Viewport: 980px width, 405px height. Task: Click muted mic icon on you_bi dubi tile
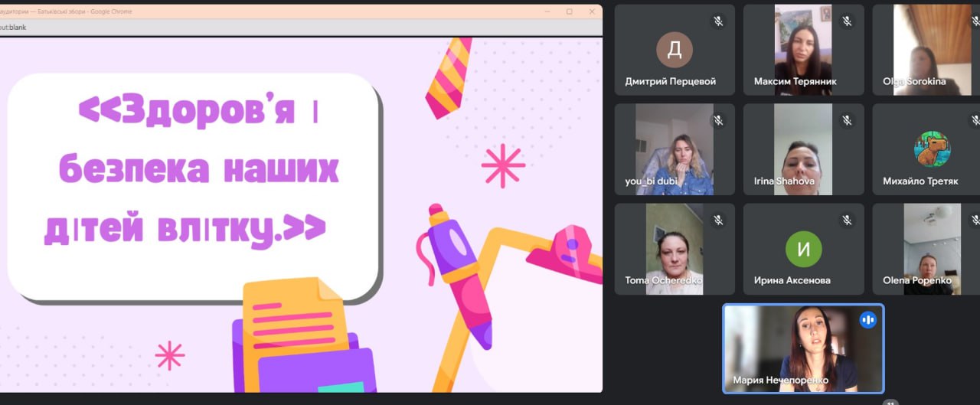718,121
